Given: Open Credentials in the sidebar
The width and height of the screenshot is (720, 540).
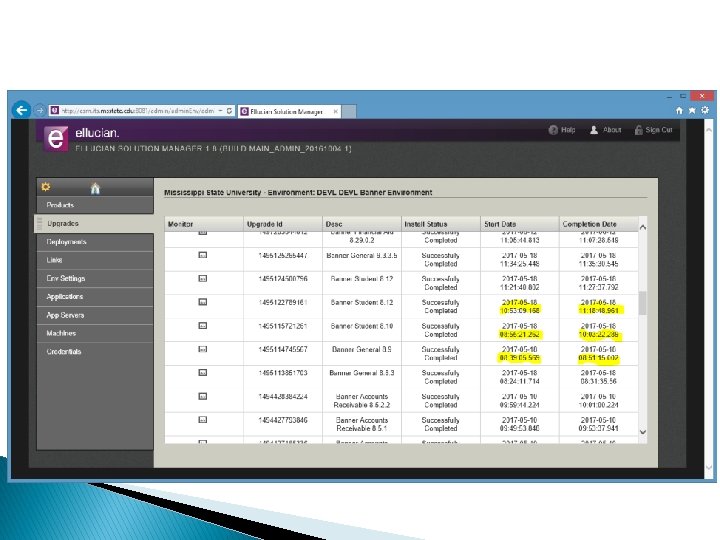Looking at the screenshot, I should coord(95,352).
